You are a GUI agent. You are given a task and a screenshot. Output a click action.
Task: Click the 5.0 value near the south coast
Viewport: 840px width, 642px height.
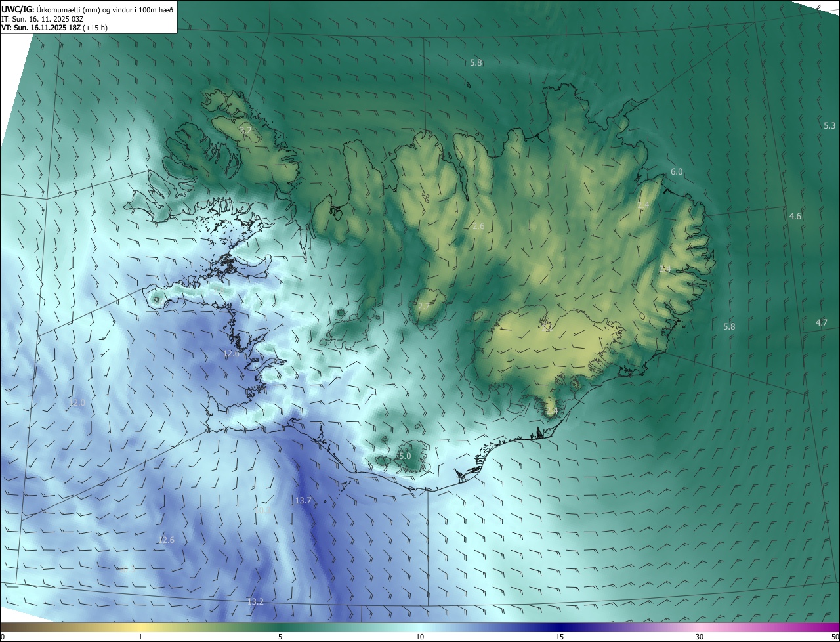(404, 456)
